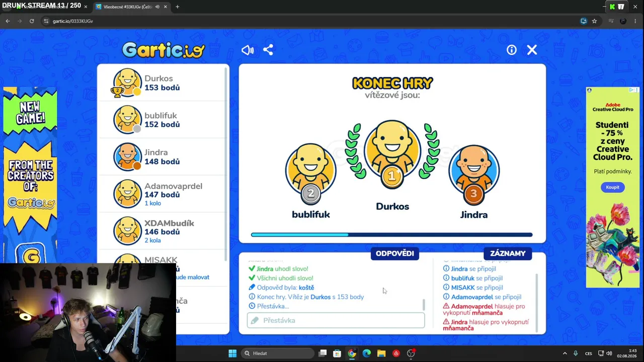Click the Gartic.io logo
The image size is (644, 362).
[x=164, y=50]
